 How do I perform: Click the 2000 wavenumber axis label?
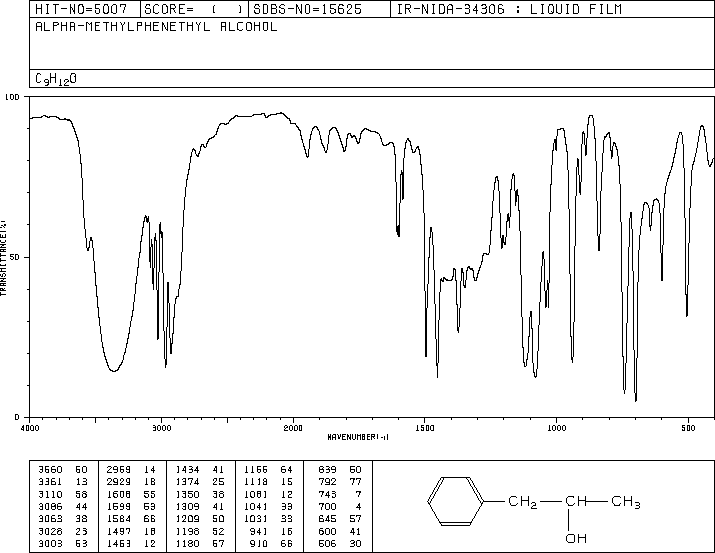pyautogui.click(x=293, y=428)
